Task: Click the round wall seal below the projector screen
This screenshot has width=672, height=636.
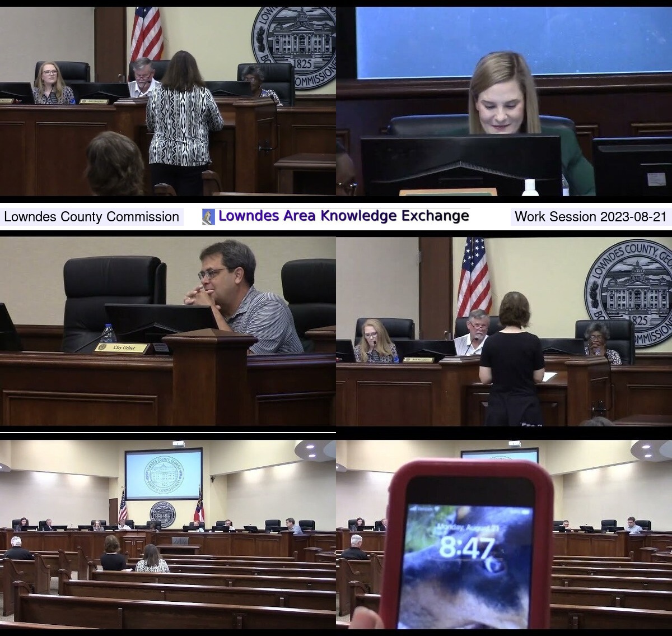Action: [162, 514]
